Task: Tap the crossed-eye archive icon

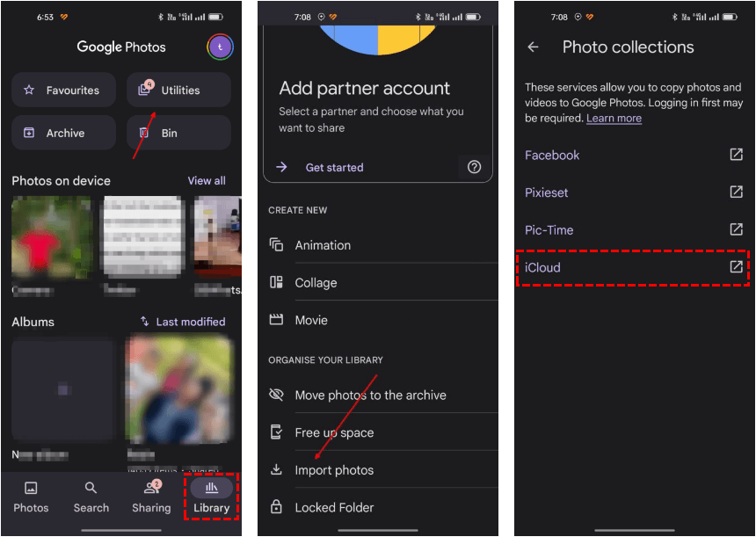Action: 276,395
